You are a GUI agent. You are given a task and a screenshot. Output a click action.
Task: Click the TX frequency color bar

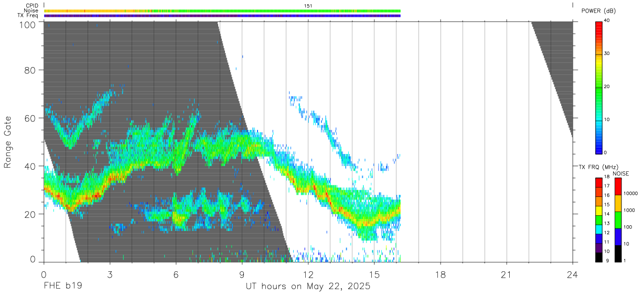tap(598, 219)
